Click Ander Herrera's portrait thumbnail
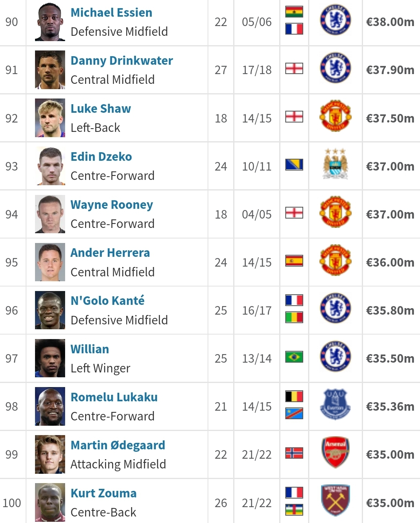Viewport: 420px width, 523px height. pos(50,262)
